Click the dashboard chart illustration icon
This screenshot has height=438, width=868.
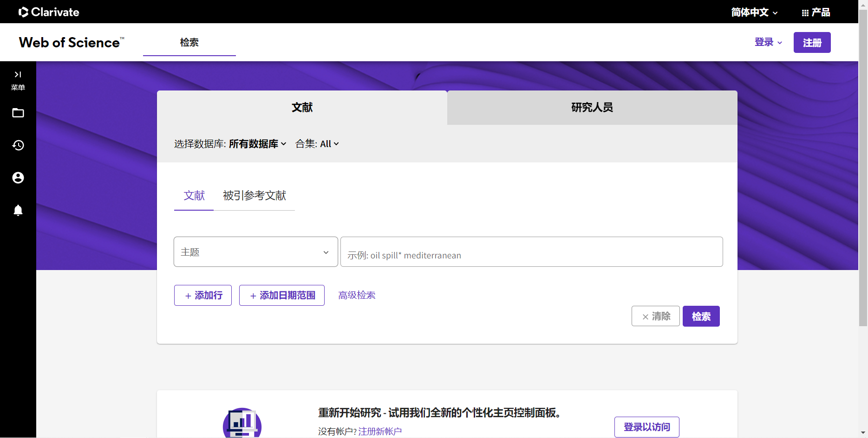coord(242,423)
